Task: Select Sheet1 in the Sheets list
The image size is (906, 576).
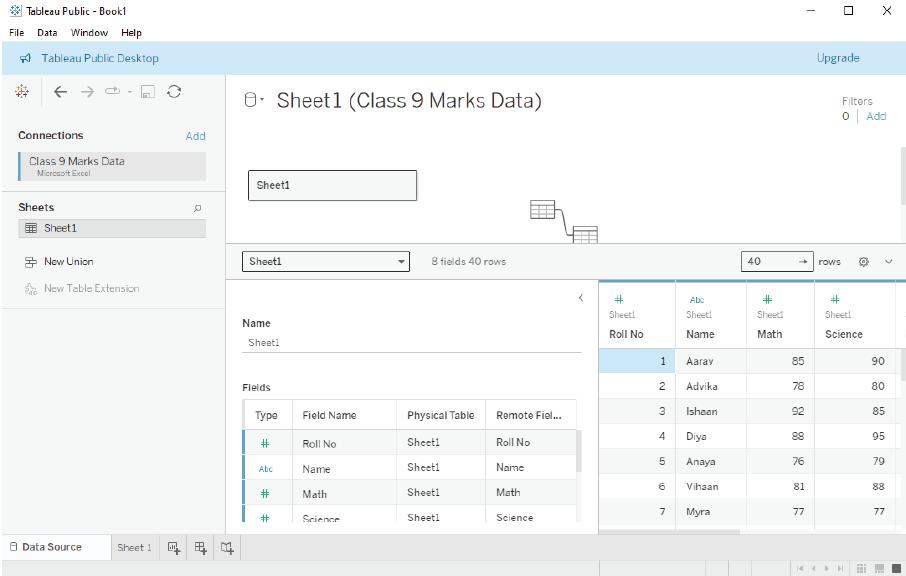Action: (112, 228)
